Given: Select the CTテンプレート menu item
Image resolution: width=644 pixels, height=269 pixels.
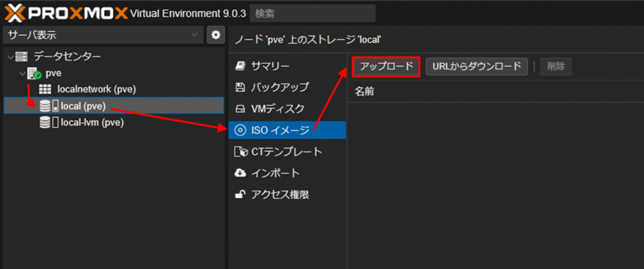Looking at the screenshot, I should (x=286, y=151).
